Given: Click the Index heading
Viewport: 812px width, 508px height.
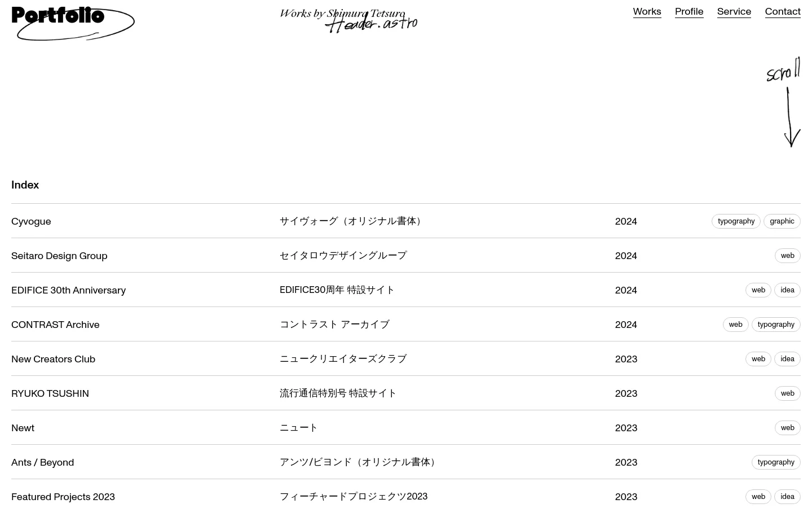Looking at the screenshot, I should [x=25, y=185].
